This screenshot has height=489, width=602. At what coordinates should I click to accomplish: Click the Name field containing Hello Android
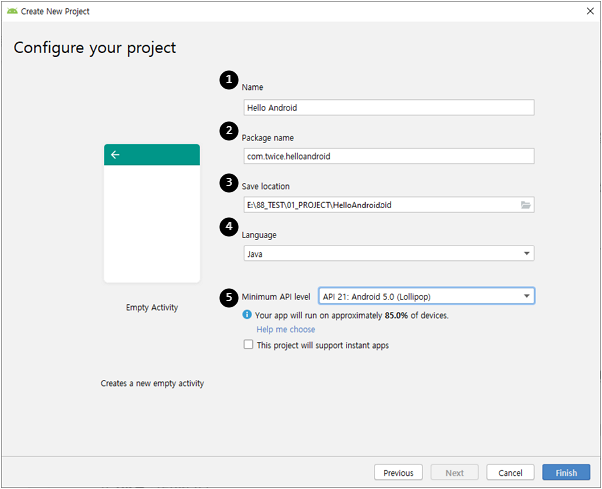tap(388, 108)
